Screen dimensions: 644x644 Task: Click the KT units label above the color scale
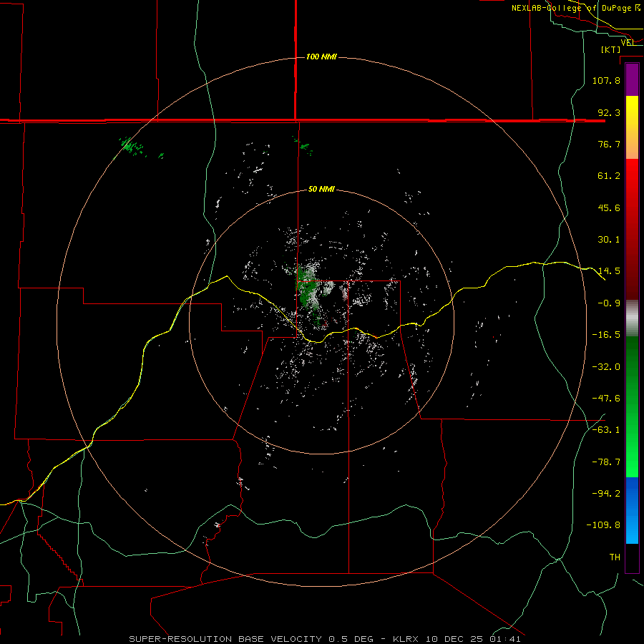point(611,49)
